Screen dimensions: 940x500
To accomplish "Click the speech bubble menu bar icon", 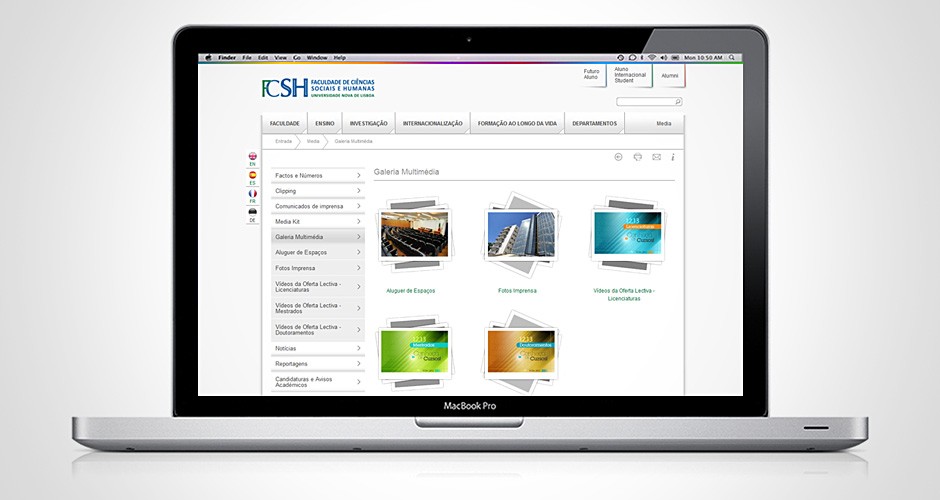I will click(632, 58).
